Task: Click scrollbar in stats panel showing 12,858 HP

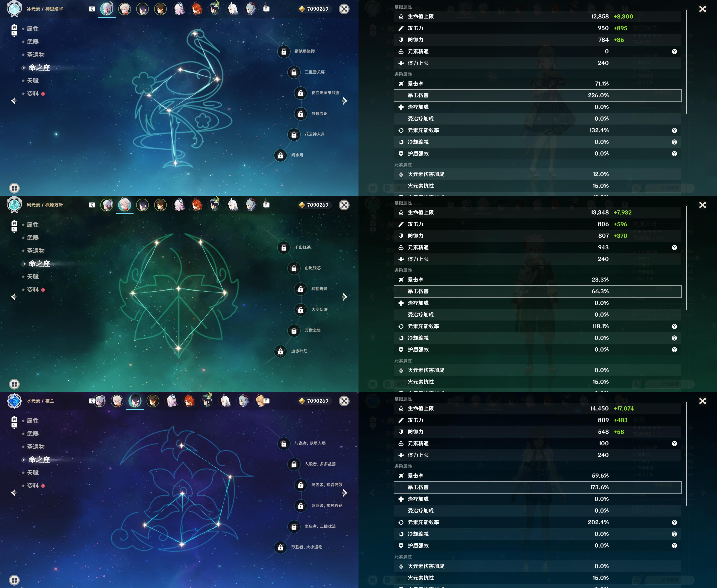Action: 687,62
